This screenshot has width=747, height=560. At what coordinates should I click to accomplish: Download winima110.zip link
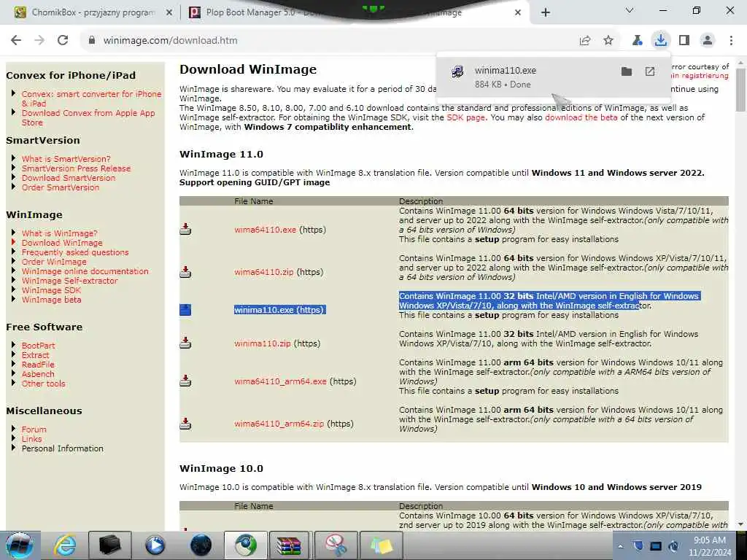click(262, 343)
